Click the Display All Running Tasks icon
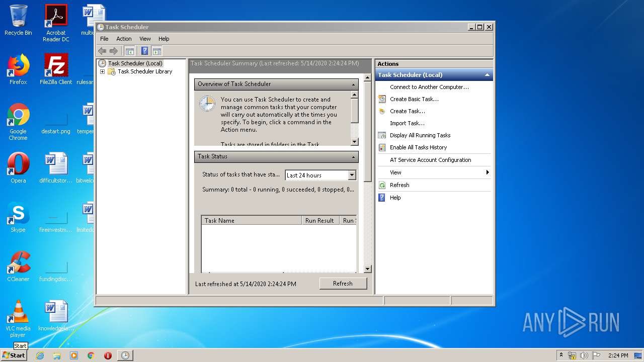Screen dimensions: 644x362 pyautogui.click(x=382, y=135)
